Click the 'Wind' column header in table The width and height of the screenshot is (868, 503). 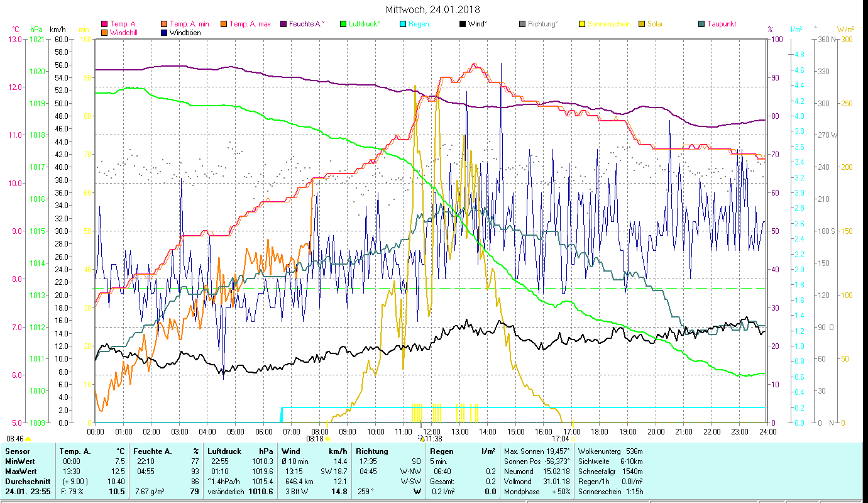290,451
